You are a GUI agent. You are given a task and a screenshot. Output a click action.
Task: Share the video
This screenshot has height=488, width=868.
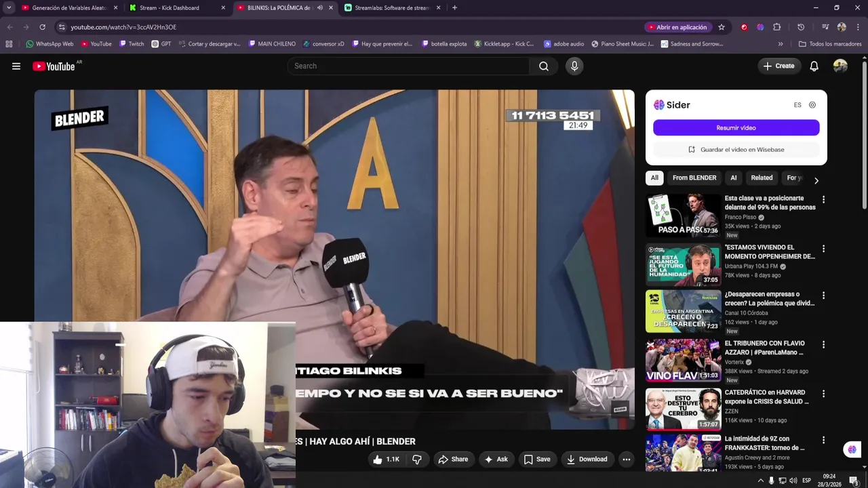(x=453, y=460)
